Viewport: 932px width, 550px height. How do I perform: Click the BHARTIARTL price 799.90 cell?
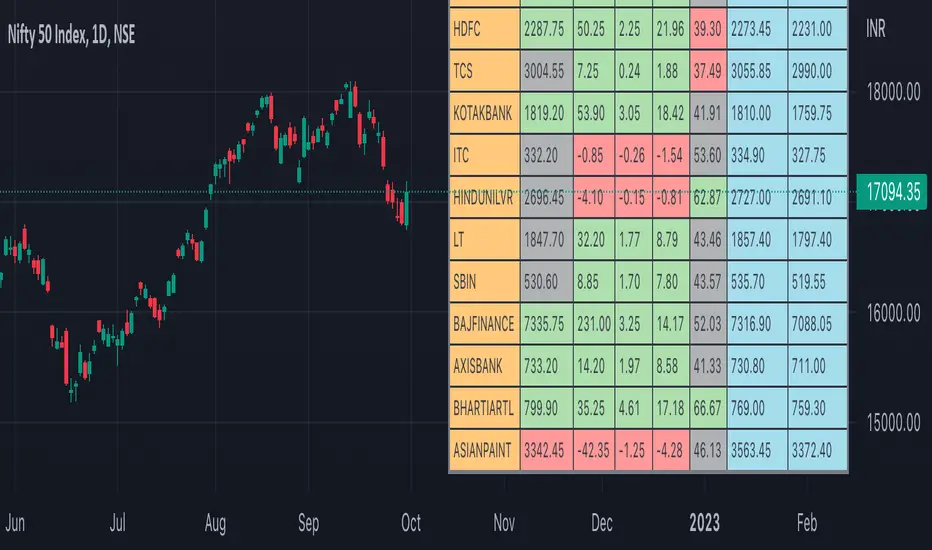(x=545, y=408)
